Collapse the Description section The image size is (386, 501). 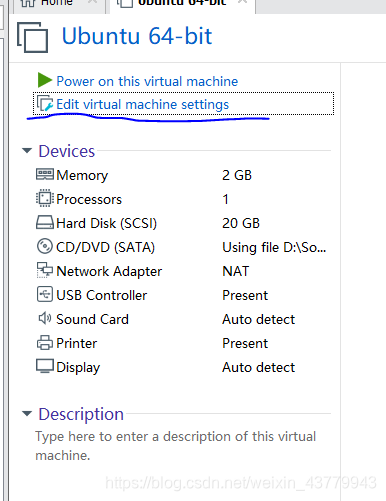pos(27,414)
